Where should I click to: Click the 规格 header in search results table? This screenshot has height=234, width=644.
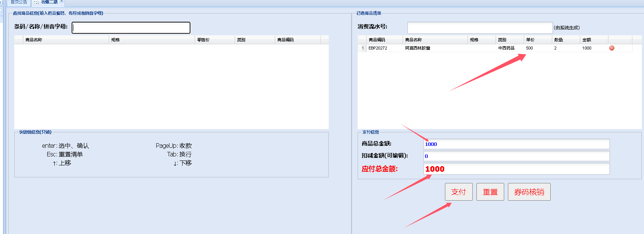coord(151,40)
